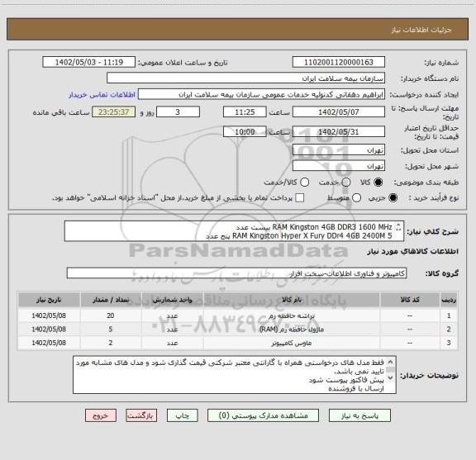This screenshot has height=460, width=476.
Task: Click the چاپ print button
Action: (182, 415)
